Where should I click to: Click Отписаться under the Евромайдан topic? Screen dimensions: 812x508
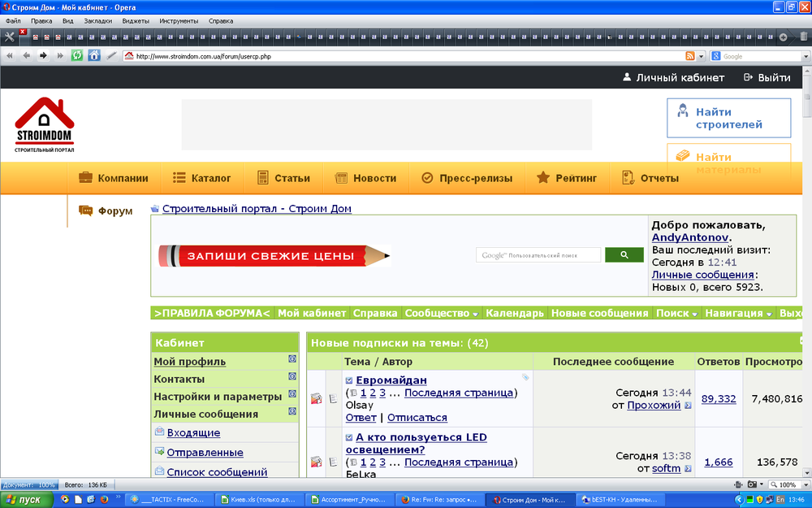click(x=416, y=417)
